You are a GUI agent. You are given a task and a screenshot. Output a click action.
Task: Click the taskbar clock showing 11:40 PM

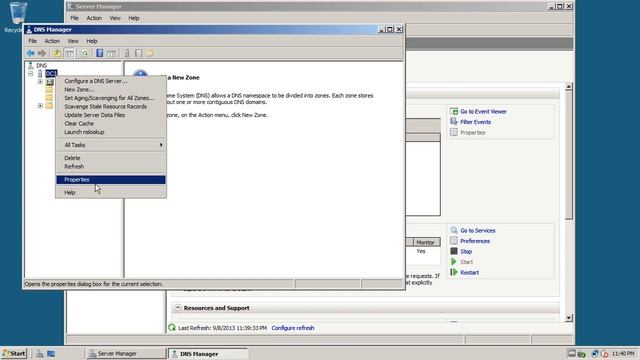(623, 353)
